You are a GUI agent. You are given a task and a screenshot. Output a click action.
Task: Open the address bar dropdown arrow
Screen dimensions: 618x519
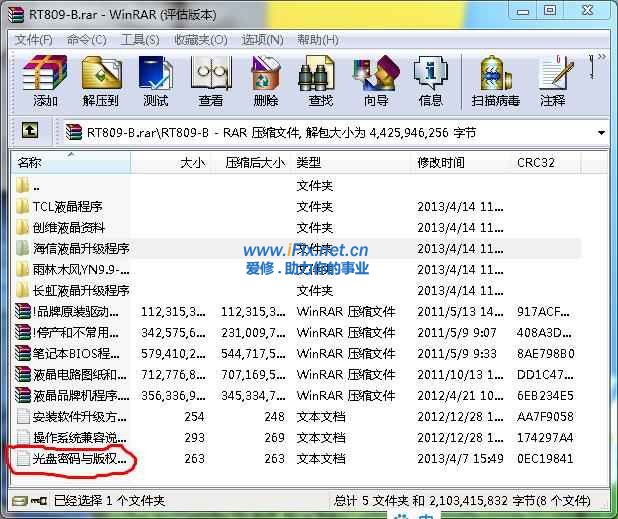pos(601,133)
